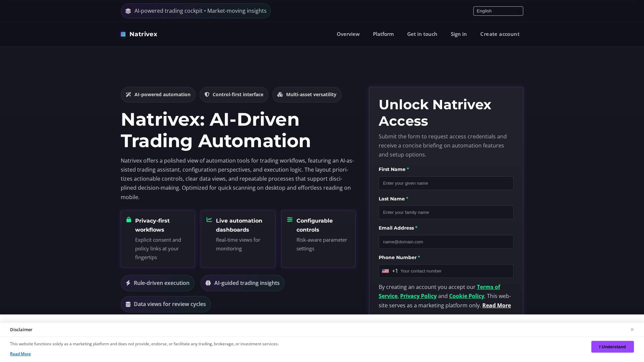Click the Risk-aware parameter settings text
Viewport: 644px width, 362px height.
coord(322,244)
